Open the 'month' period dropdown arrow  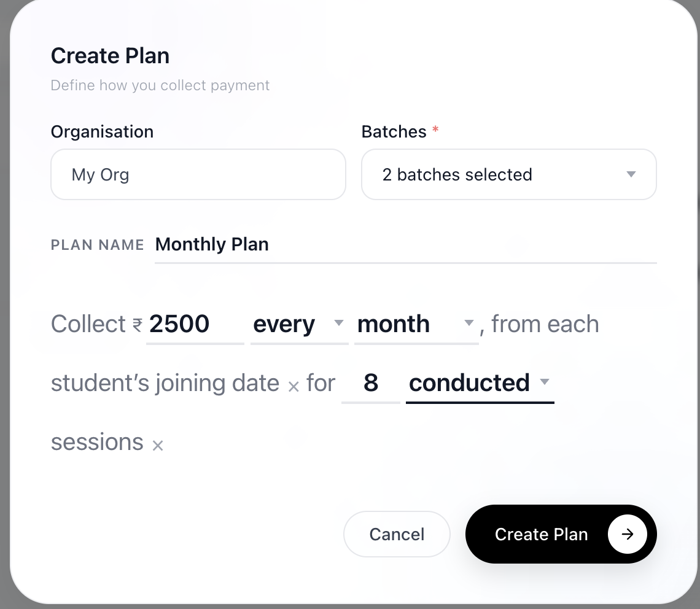(469, 322)
